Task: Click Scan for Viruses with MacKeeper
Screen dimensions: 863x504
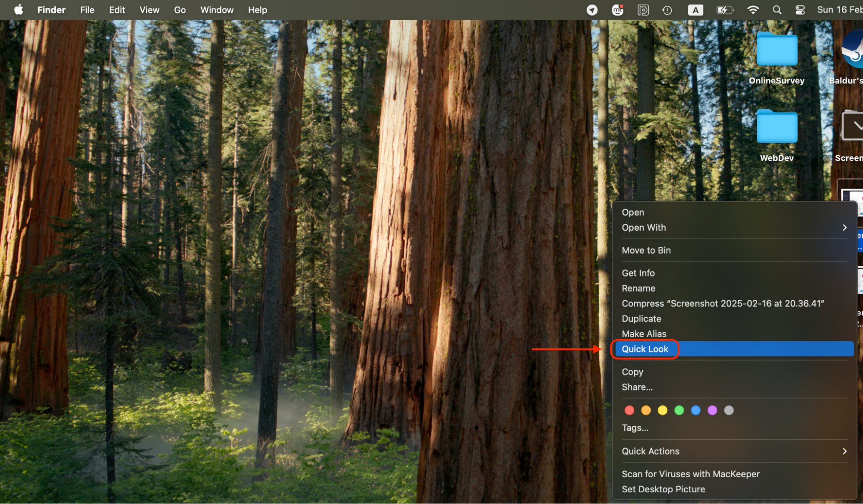Action: click(690, 473)
